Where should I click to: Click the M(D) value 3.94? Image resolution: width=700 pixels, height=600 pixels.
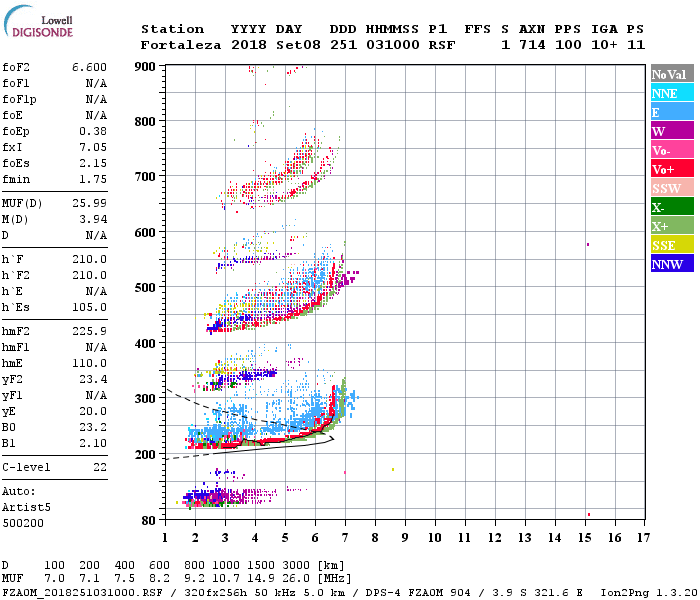coord(93,219)
